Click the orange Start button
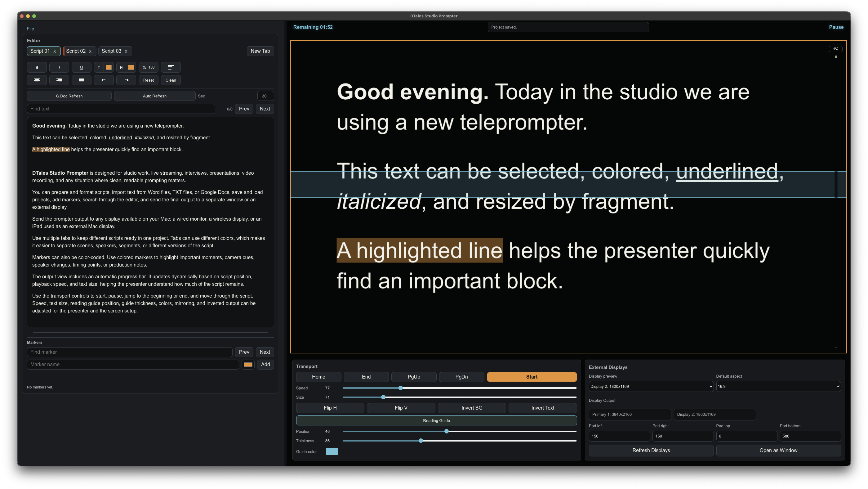 point(532,377)
